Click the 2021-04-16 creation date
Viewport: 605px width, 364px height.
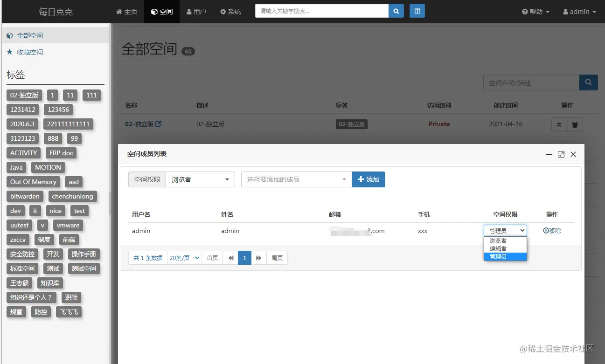[506, 124]
